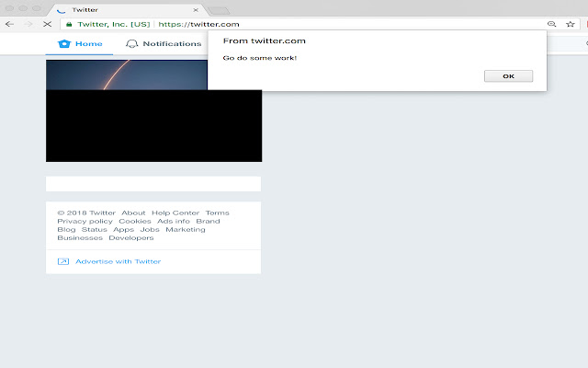Open the Cookies footer link

click(135, 221)
